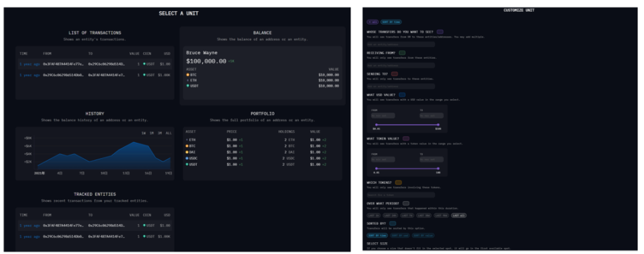Click the USD value range slider's right handle
The image size is (644, 254).
438,125
